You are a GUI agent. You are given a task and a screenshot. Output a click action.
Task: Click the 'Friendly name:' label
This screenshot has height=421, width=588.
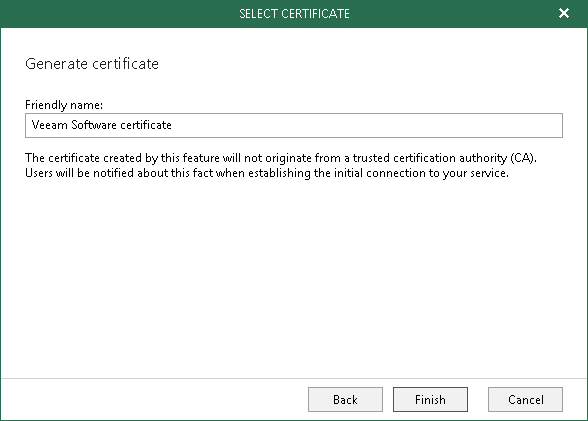click(x=64, y=105)
